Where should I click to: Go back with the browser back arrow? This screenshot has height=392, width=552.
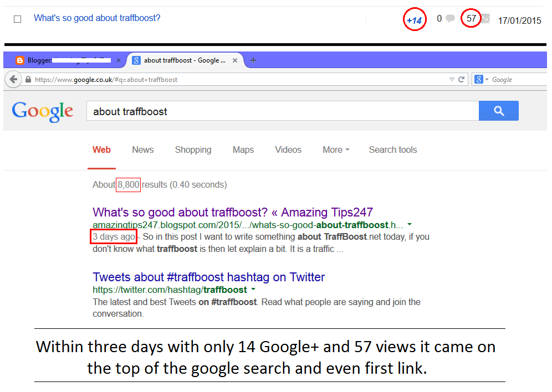point(13,80)
